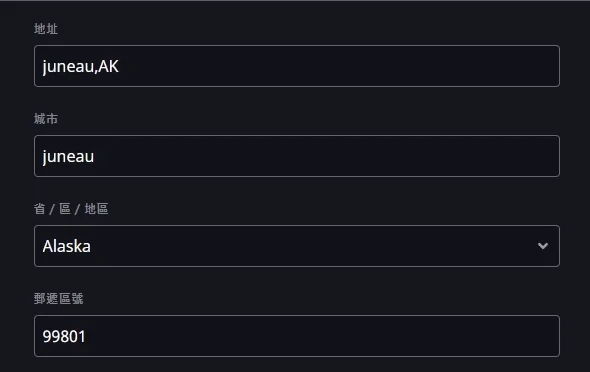Click the juneau,AK text in address box
Screen dimensions: 590x372
pos(81,67)
